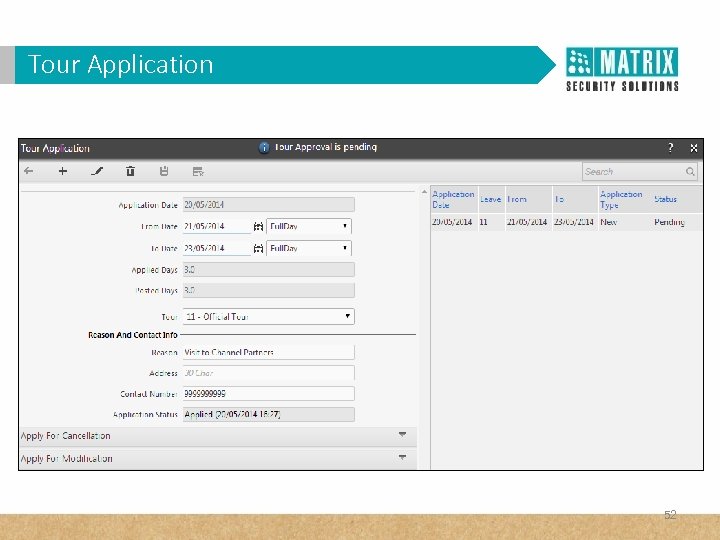Click the To Date input field
720x540 pixels.
[217, 248]
